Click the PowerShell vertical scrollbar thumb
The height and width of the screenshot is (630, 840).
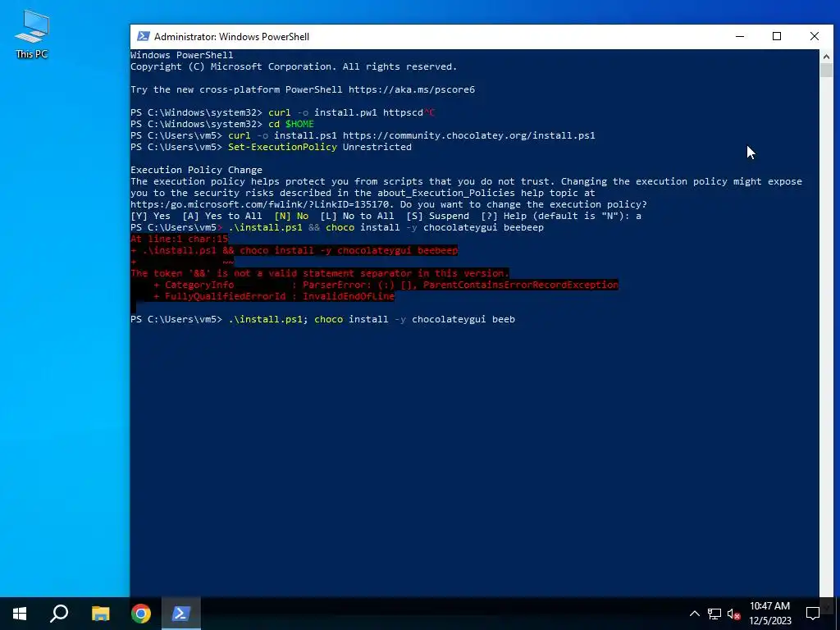click(x=826, y=71)
